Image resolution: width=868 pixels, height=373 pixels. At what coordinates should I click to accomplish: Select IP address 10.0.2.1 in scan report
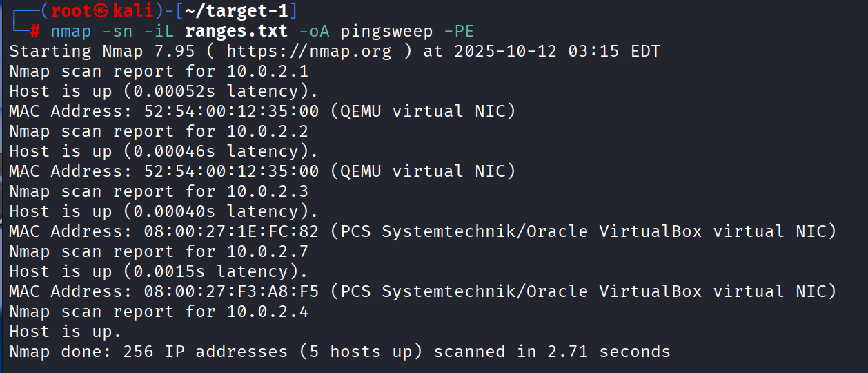267,71
